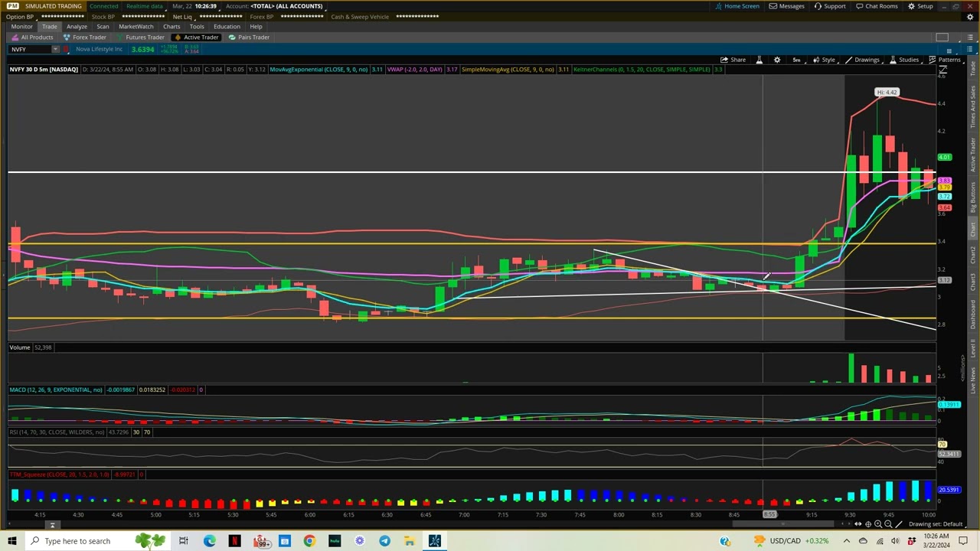The image size is (980, 551).
Task: Open the Edit Studies flask icon
Action: point(759,60)
